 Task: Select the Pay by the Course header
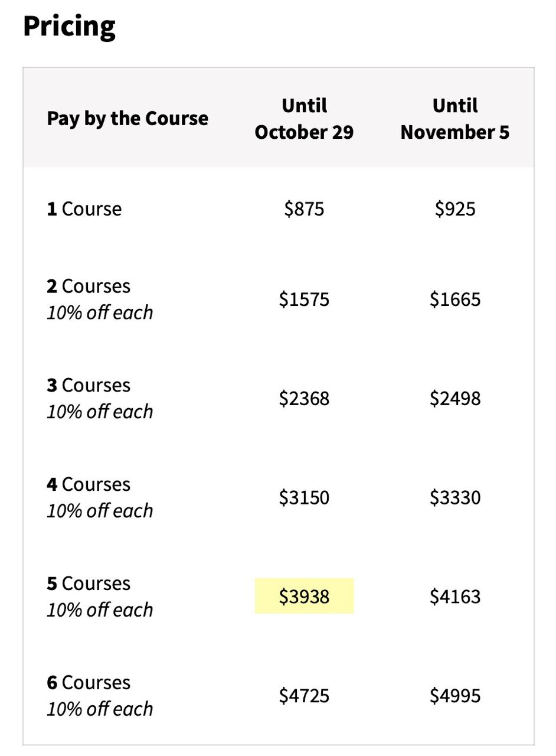coord(127,118)
